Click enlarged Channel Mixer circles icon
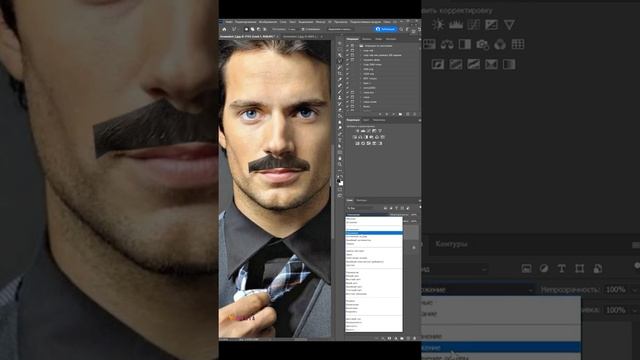 coord(500,44)
